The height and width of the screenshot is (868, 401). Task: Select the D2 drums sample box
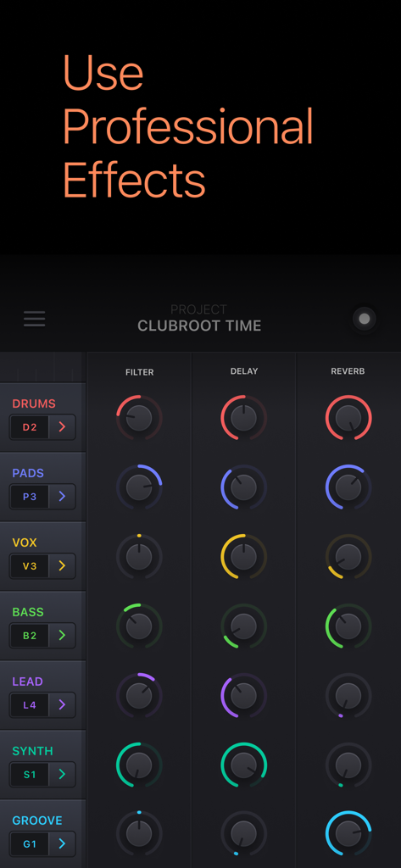pos(30,427)
